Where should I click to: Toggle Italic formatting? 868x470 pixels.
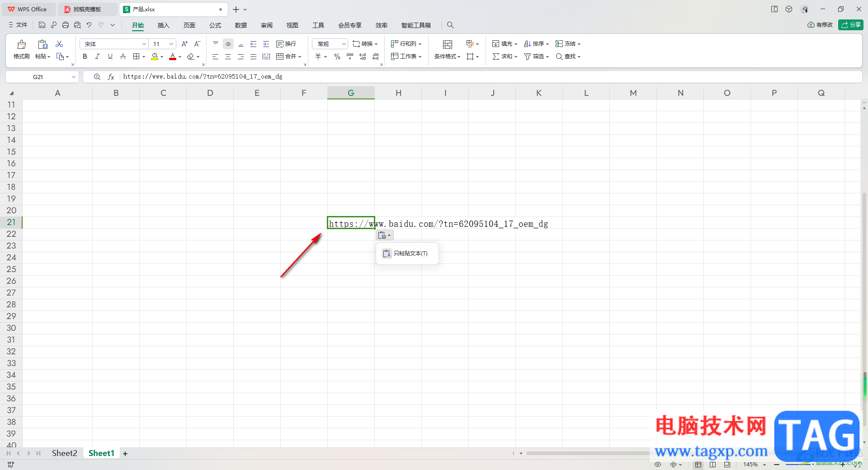click(97, 56)
